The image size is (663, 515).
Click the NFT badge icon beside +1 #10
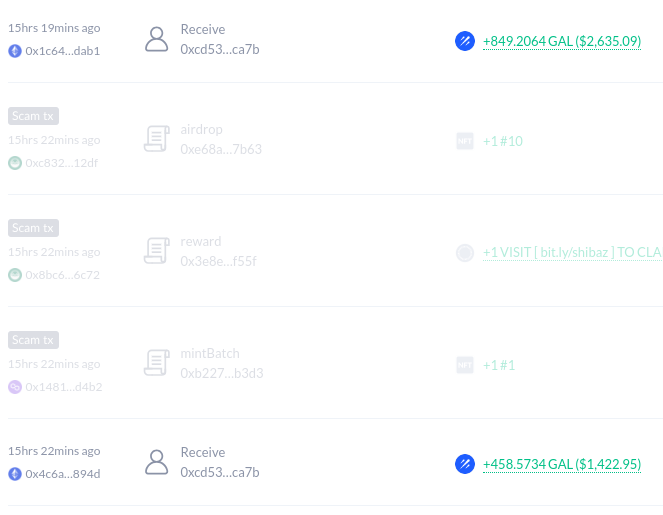coord(465,141)
